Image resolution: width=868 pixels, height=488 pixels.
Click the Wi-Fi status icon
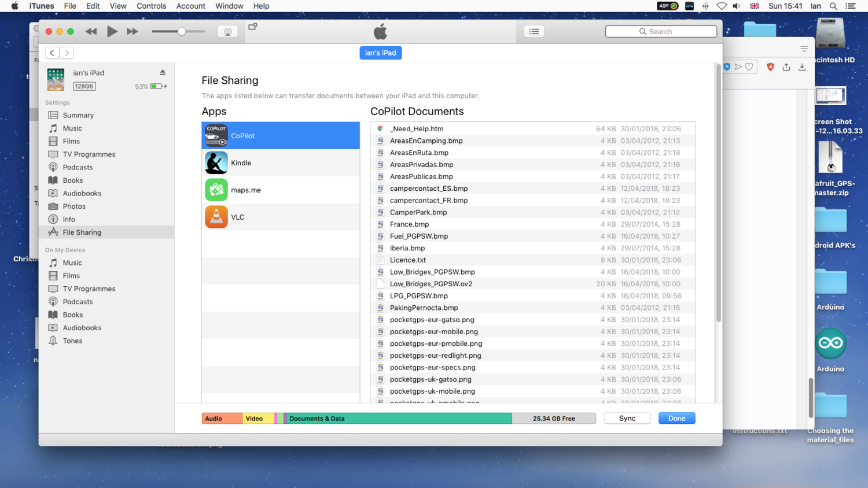[722, 6]
